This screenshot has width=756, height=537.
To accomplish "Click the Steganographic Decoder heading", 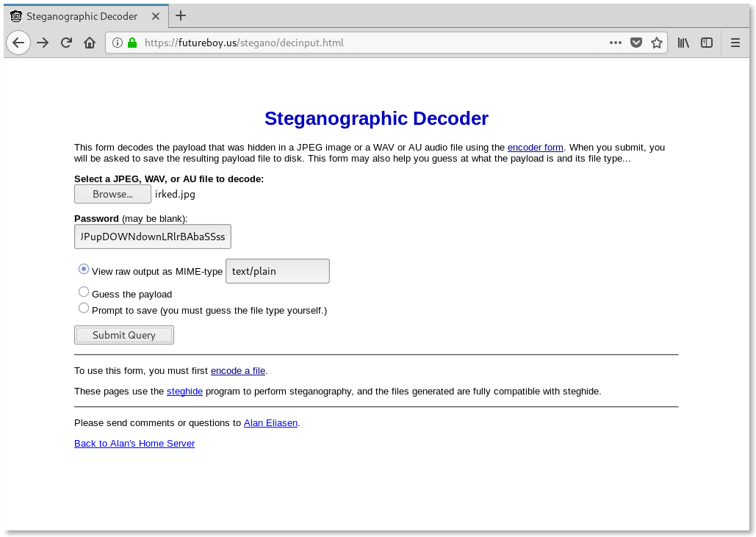I will click(377, 118).
